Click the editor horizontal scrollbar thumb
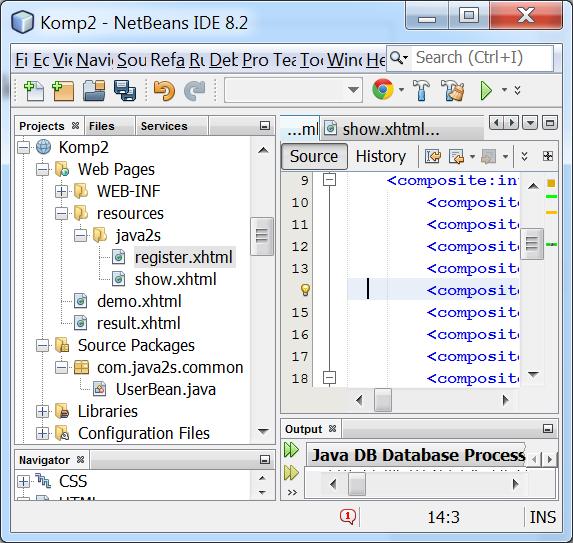573x543 pixels. click(x=383, y=400)
